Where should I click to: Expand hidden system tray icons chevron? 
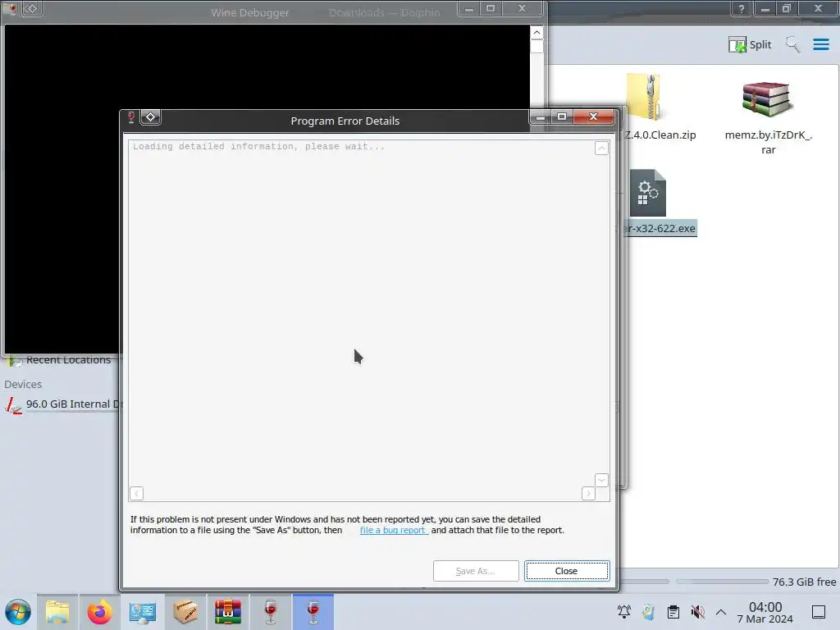pos(721,612)
